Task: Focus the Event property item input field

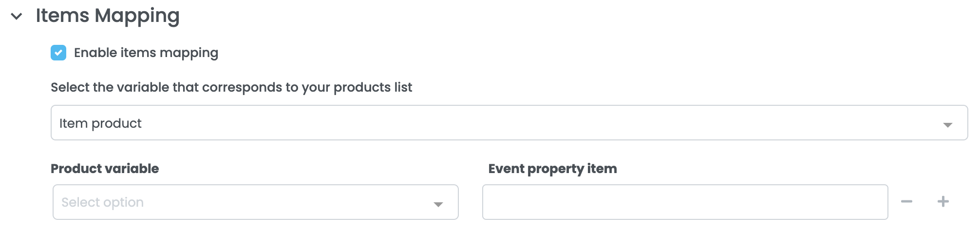Action: click(685, 202)
